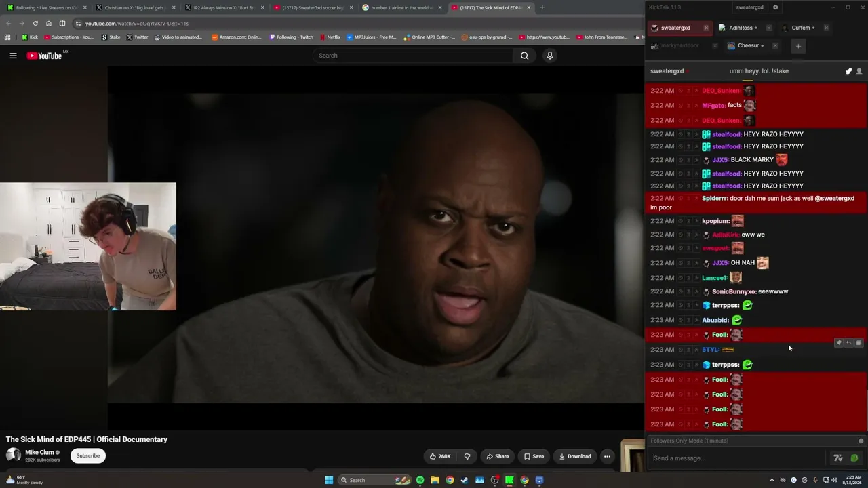
Task: Add a new chatroom tab in KickTalk
Action: pos(798,46)
